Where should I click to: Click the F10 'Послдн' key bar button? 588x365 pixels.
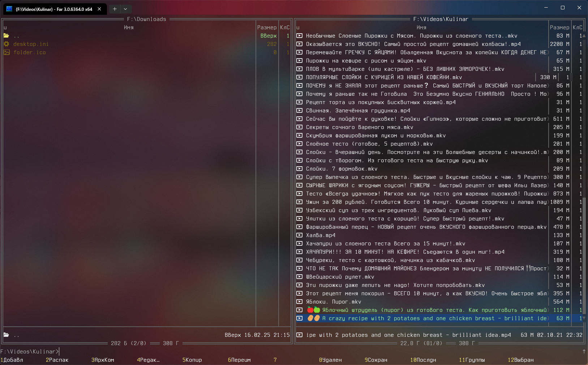pos(423,360)
